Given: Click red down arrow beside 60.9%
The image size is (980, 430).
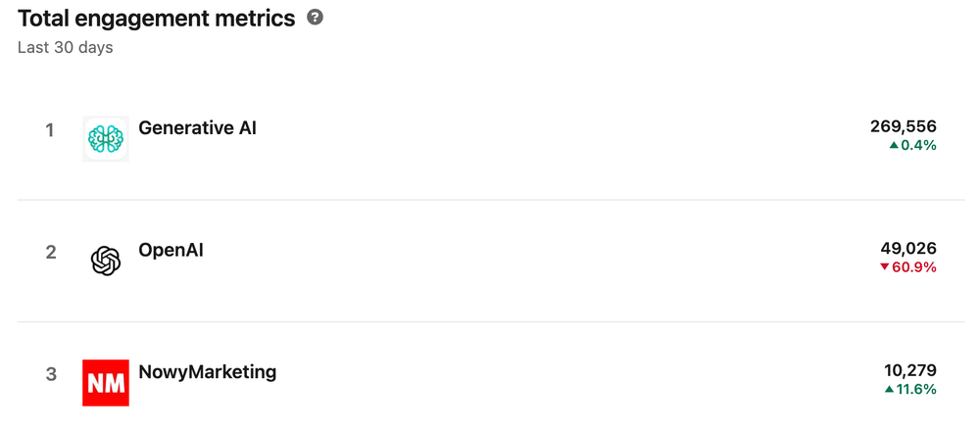Looking at the screenshot, I should pos(885,267).
